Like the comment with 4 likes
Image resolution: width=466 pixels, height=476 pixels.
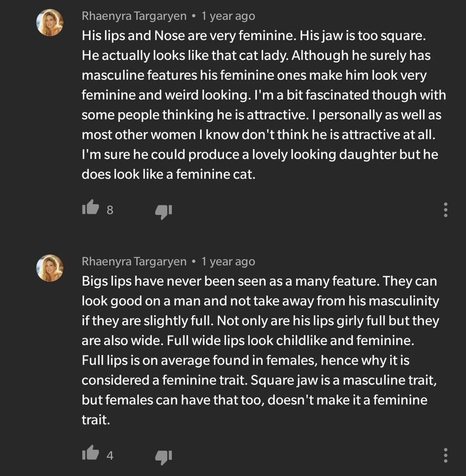(x=91, y=454)
